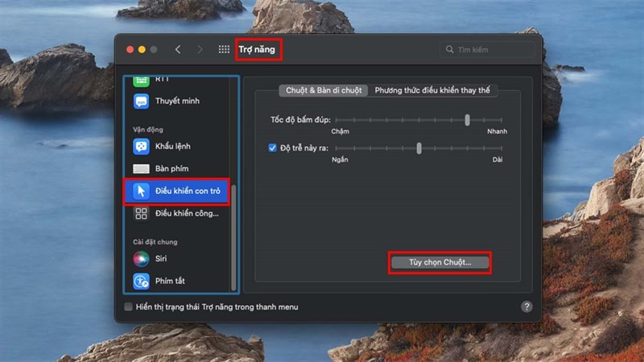Click the back navigation arrow
Screen dimensions: 644x362
coord(178,50)
